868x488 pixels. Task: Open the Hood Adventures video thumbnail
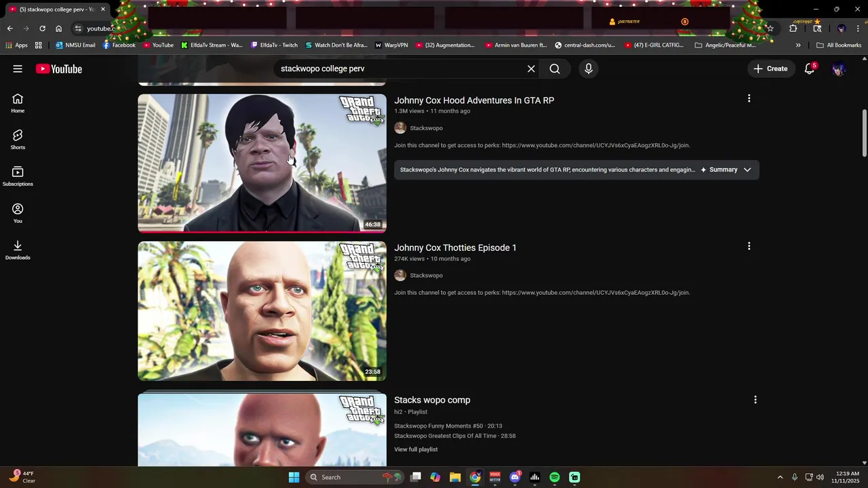click(x=262, y=163)
